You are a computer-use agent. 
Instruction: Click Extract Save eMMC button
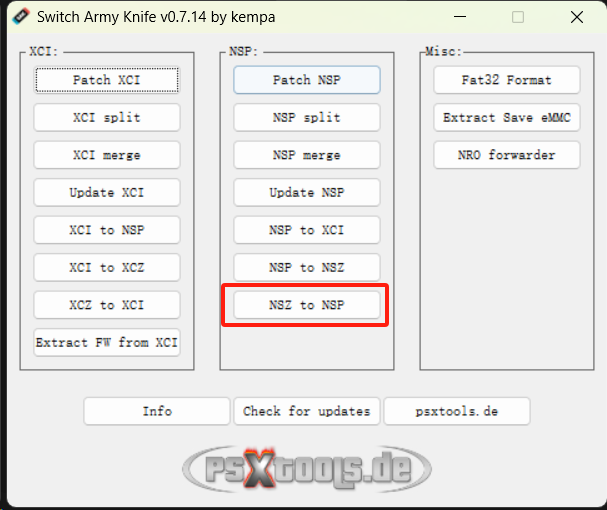(506, 117)
